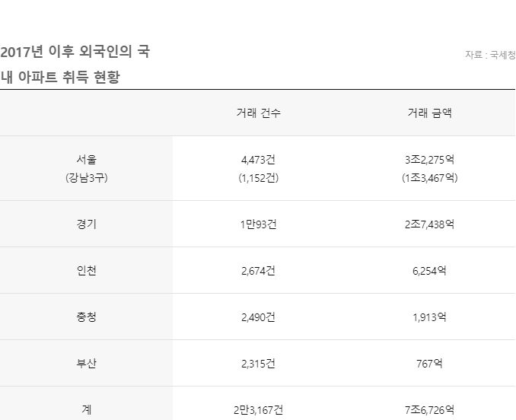516x420 pixels.
Task: Click the 경기 row label
Action: coord(87,224)
